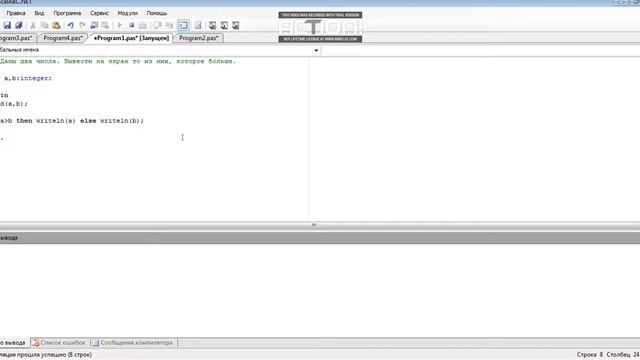This screenshot has width=640, height=360.
Task: Select the output window bottom tab
Action: [13, 343]
